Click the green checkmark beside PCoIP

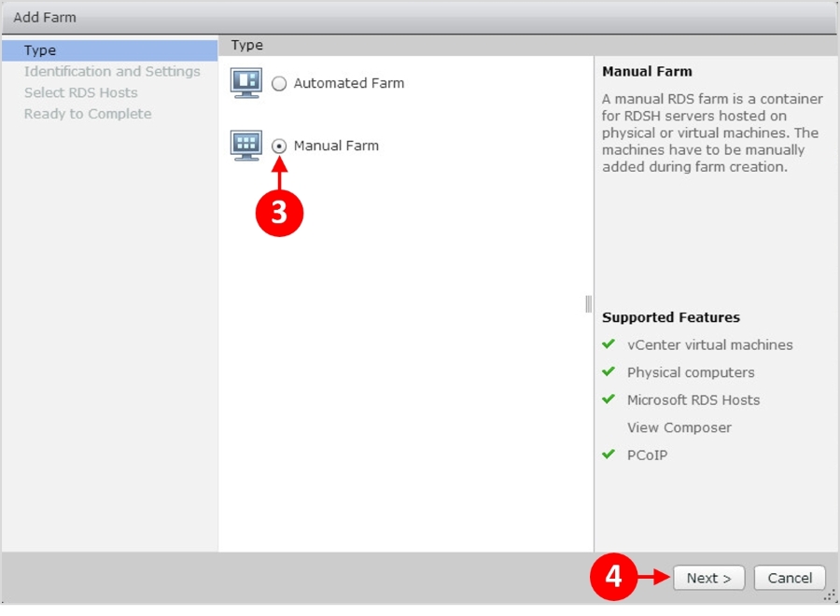pos(608,455)
